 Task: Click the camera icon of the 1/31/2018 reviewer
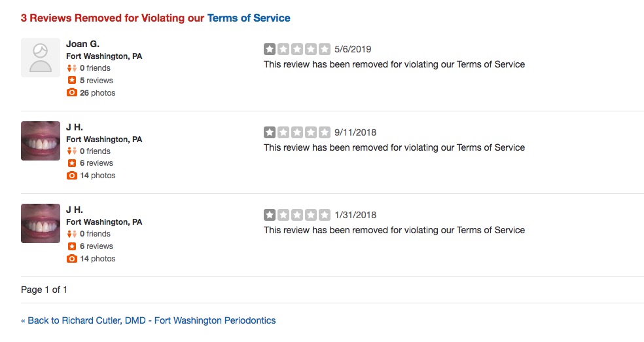pyautogui.click(x=72, y=259)
